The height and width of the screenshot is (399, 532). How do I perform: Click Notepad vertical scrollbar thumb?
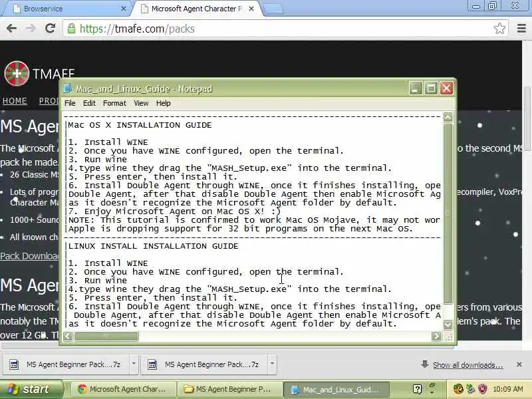click(x=448, y=213)
